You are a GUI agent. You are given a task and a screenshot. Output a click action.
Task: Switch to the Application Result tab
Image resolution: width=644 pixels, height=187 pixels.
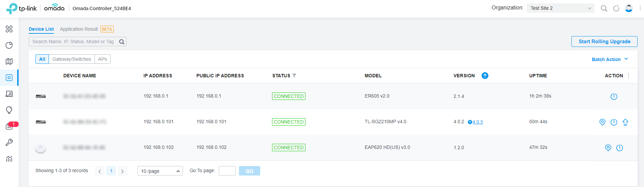(x=79, y=29)
